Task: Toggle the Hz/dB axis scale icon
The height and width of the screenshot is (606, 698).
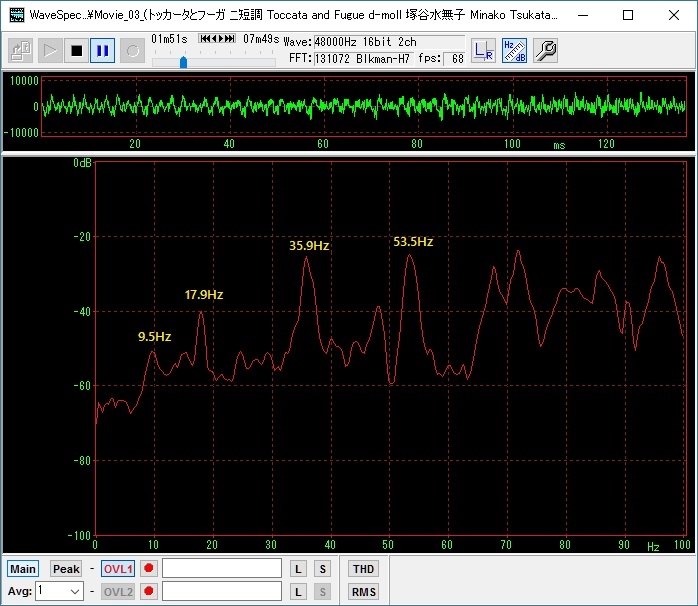Action: pyautogui.click(x=514, y=50)
